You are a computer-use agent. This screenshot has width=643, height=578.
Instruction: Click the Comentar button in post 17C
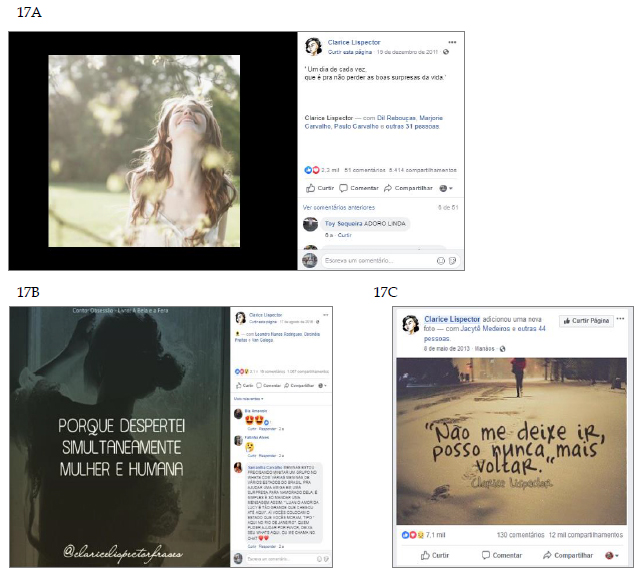pyautogui.click(x=502, y=555)
